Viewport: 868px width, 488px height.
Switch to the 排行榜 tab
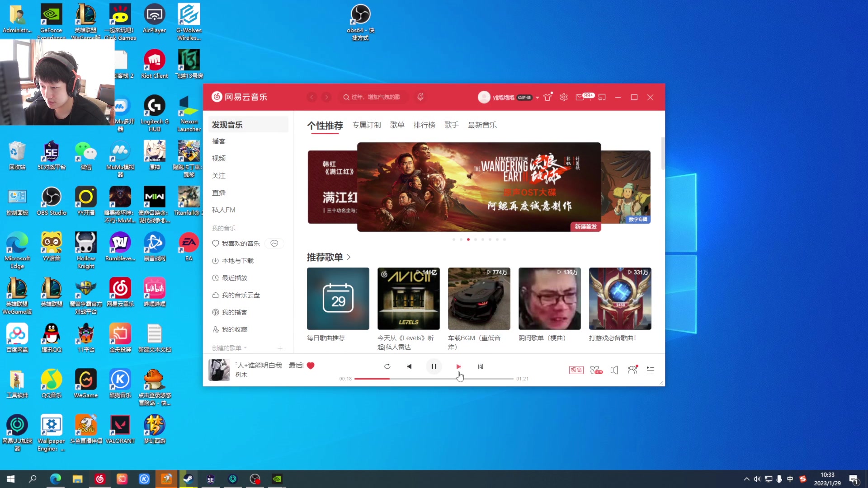coord(424,125)
